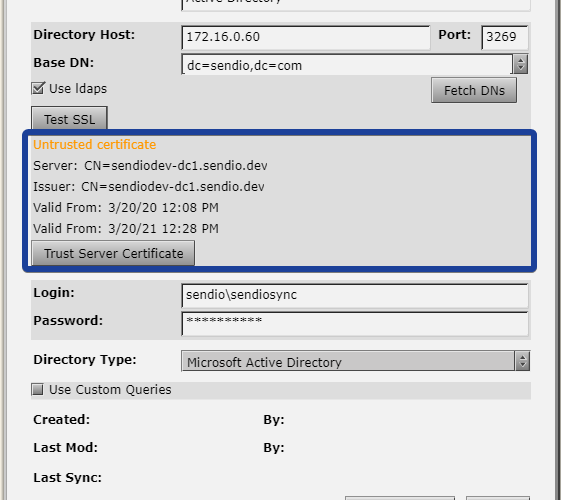Screen dimensions: 561x500
Task: Click the Fetch DNs button
Action: 474,90
